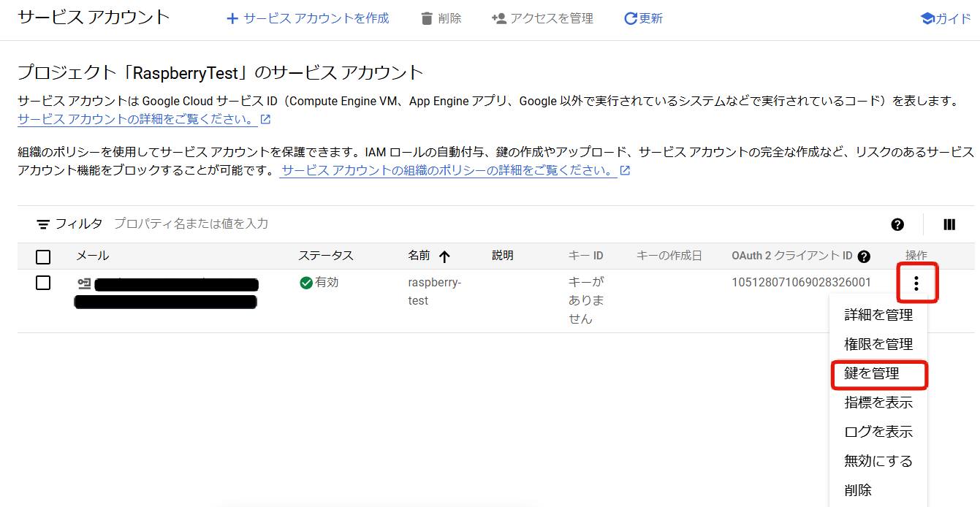The width and height of the screenshot is (980, 507).
Task: Select the bottom 削除 menu entry
Action: pyautogui.click(x=878, y=490)
